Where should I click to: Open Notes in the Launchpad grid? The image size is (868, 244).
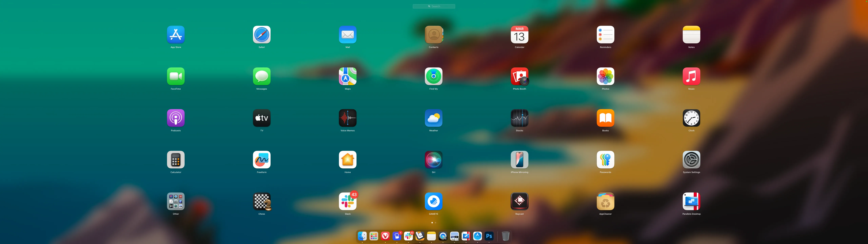[x=691, y=35]
